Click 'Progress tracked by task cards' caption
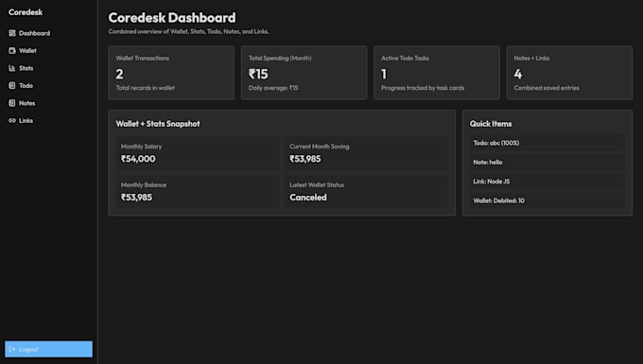 pos(423,88)
